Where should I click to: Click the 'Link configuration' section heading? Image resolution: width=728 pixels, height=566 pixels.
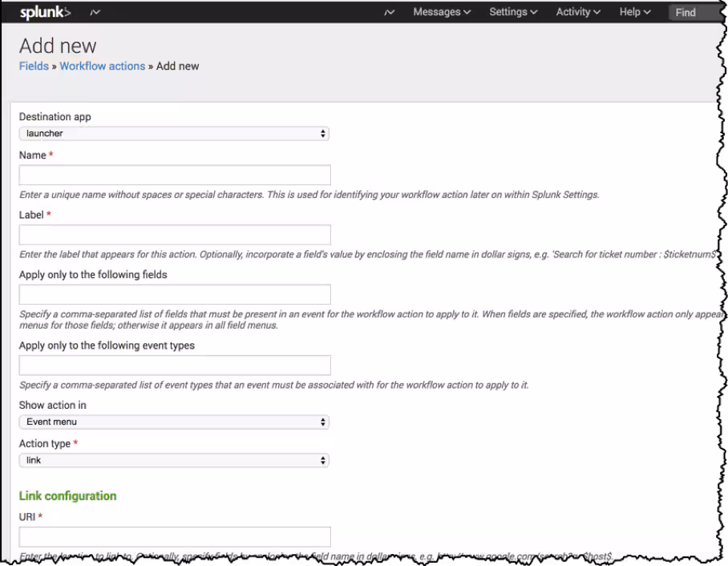click(67, 496)
